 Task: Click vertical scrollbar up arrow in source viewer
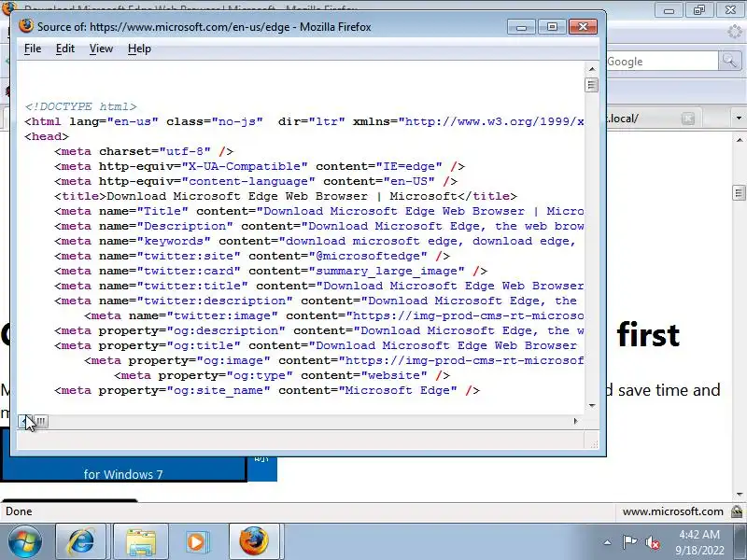(x=592, y=69)
